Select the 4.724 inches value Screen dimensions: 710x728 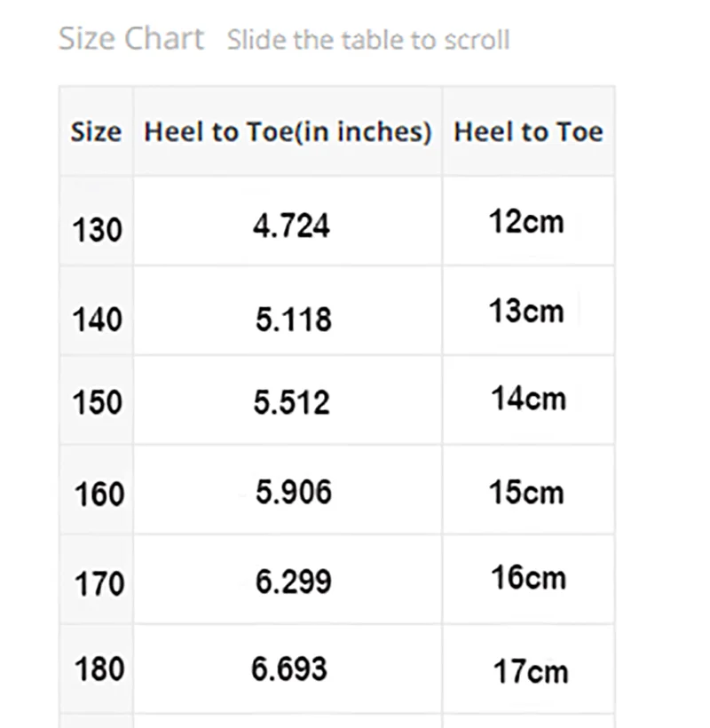[290, 226]
